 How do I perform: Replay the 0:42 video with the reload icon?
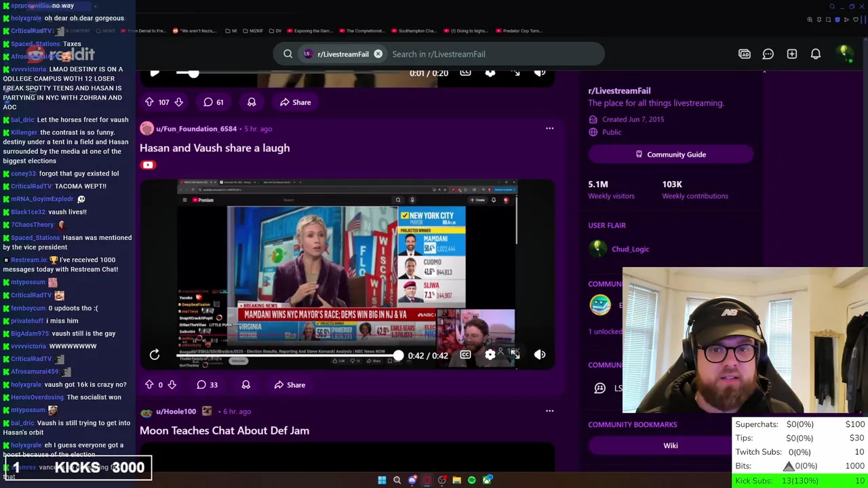(155, 355)
